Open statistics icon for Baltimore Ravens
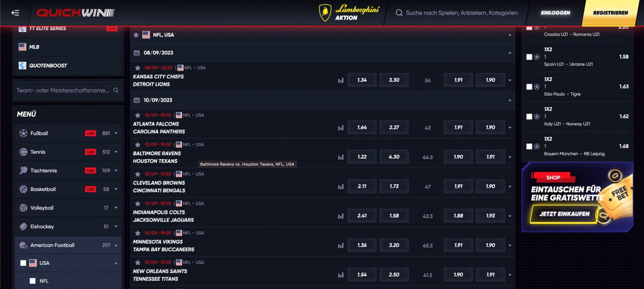The width and height of the screenshot is (644, 289). [341, 157]
